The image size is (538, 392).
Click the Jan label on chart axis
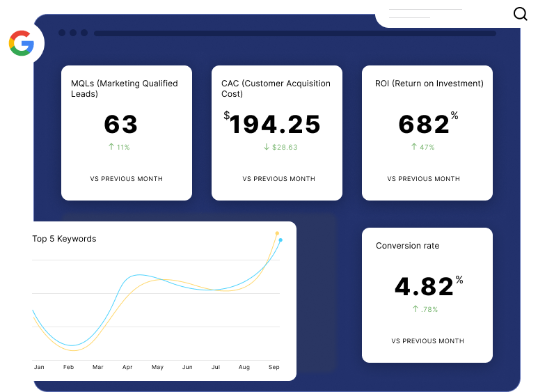[39, 367]
